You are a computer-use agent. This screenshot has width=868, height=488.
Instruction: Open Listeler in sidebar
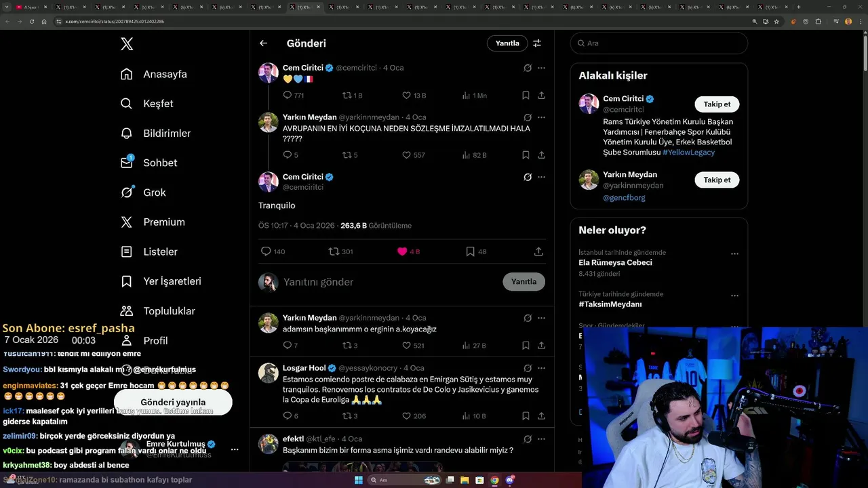(149, 251)
